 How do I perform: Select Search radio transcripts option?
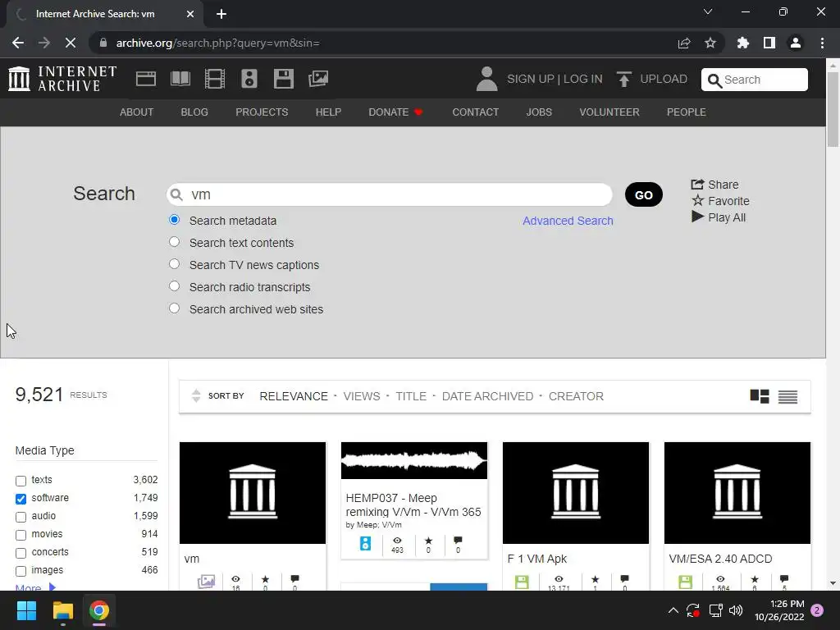[174, 286]
